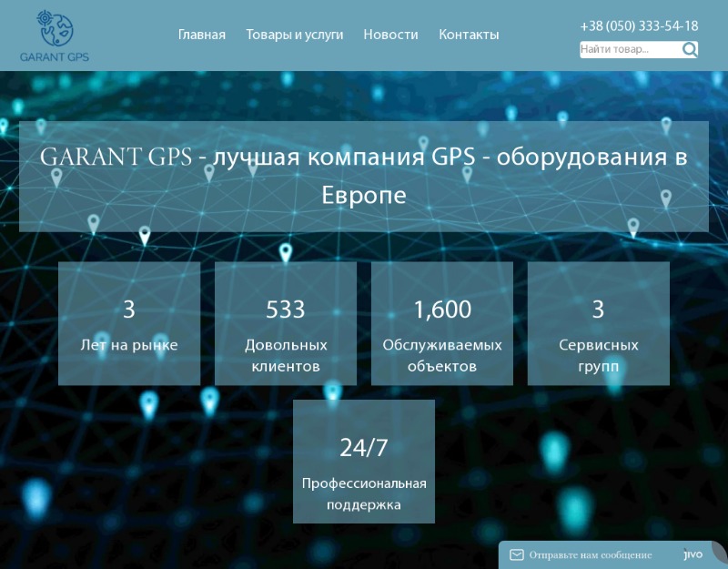The width and height of the screenshot is (728, 569).
Task: Click the 1,600 Обслуживаемых объектов card
Action: (442, 323)
